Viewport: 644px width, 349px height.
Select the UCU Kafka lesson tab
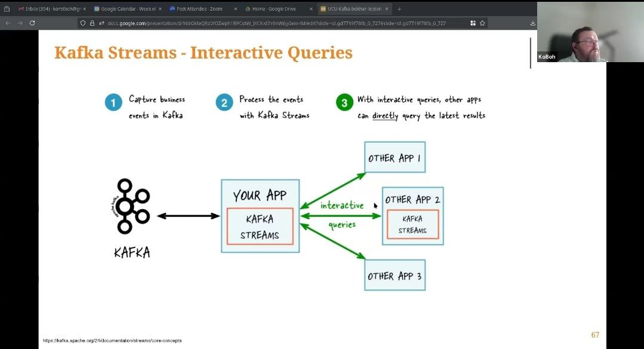point(355,8)
